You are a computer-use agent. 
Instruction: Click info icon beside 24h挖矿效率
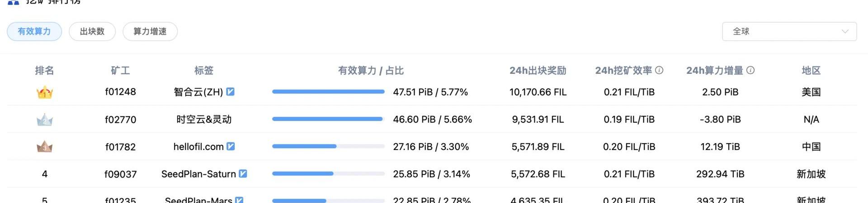tap(659, 70)
